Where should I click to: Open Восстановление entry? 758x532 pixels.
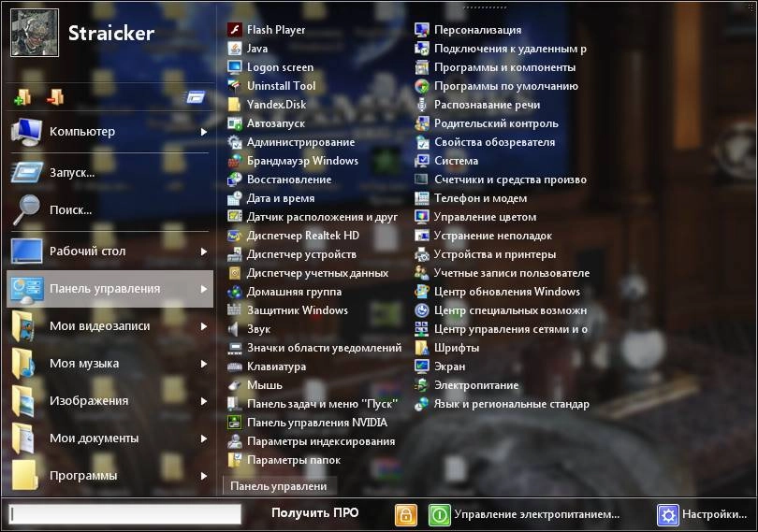click(280, 180)
